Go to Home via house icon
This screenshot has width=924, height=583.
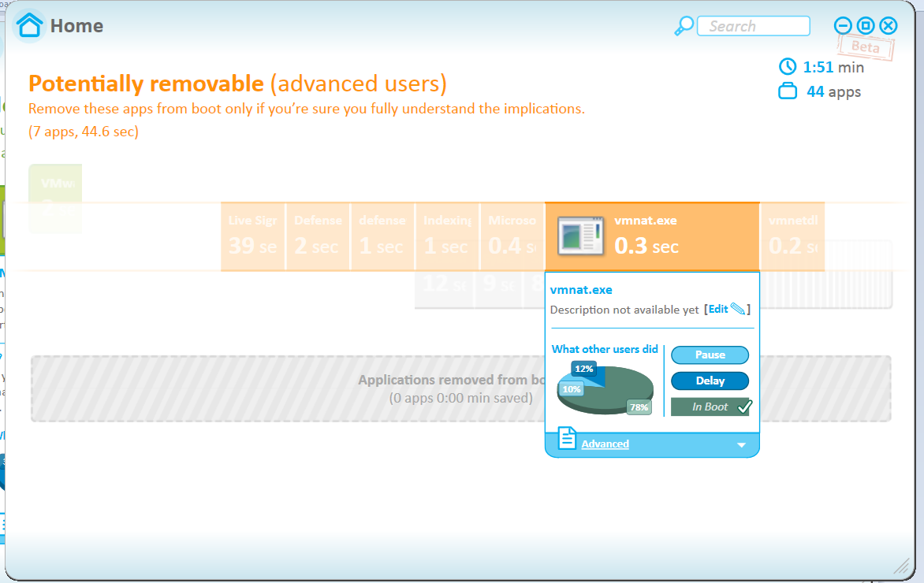29,26
